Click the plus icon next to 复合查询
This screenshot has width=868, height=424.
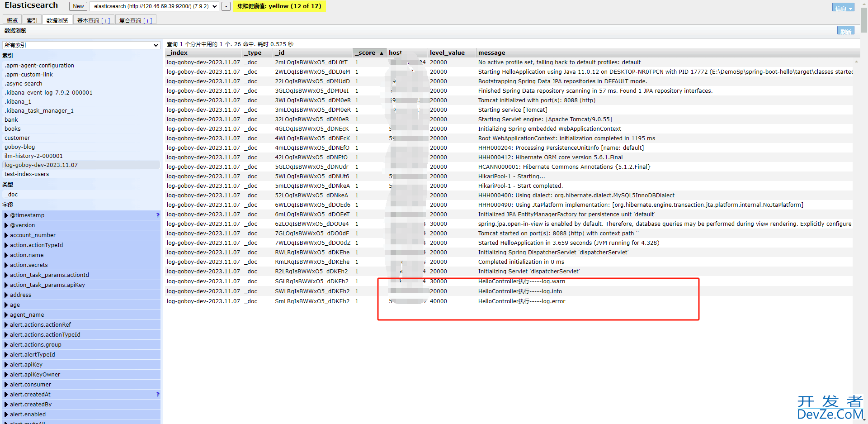pos(148,21)
